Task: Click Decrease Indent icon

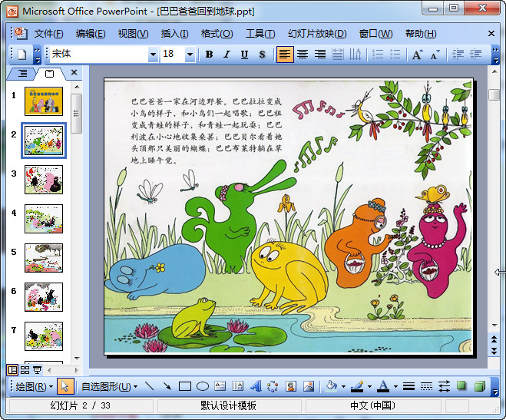Action: [x=458, y=55]
